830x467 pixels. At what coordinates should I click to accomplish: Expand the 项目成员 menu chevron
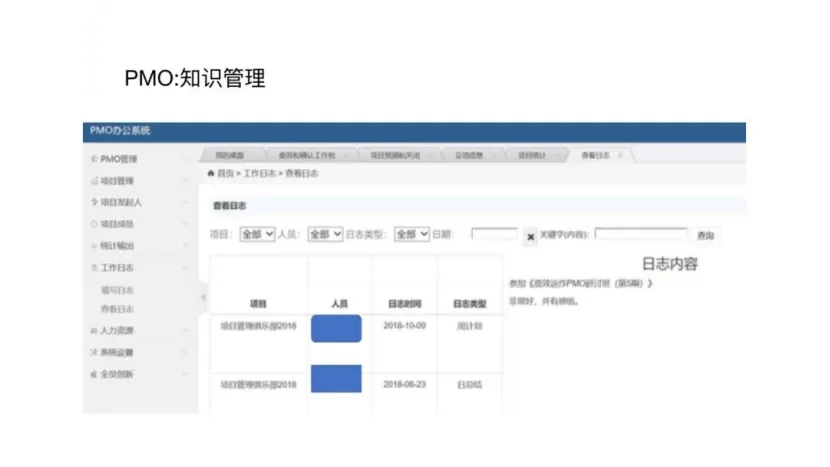pos(185,224)
